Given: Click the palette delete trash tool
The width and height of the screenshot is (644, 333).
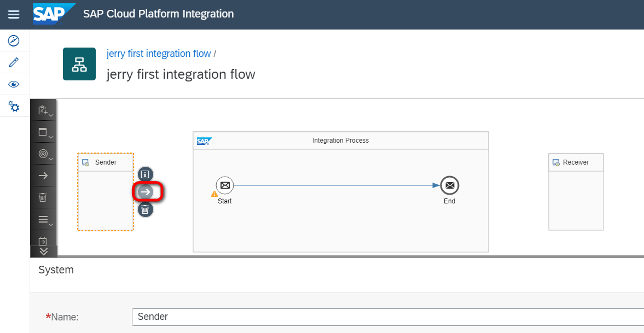Looking at the screenshot, I should 43,197.
